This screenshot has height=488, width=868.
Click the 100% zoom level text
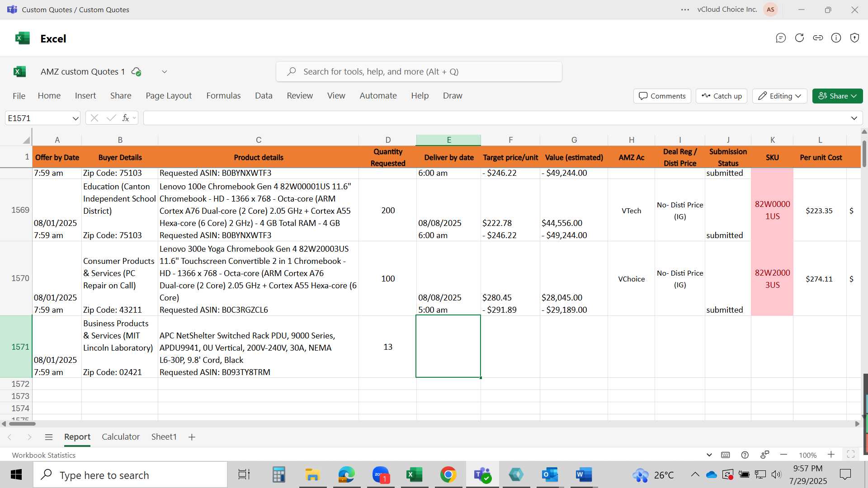pos(807,455)
